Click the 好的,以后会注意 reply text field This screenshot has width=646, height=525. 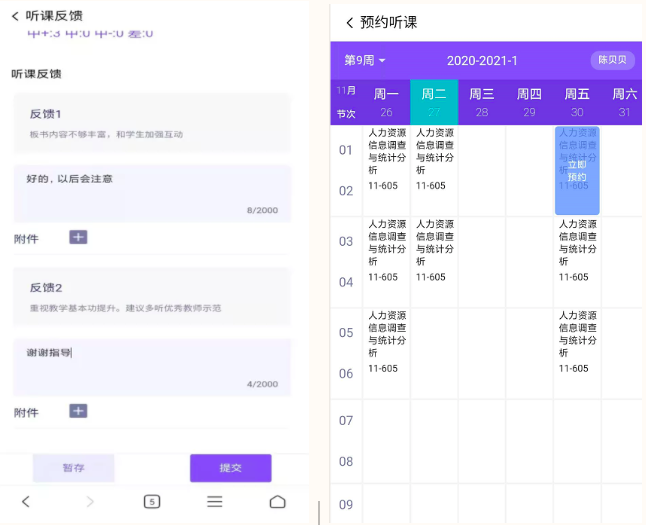point(152,192)
